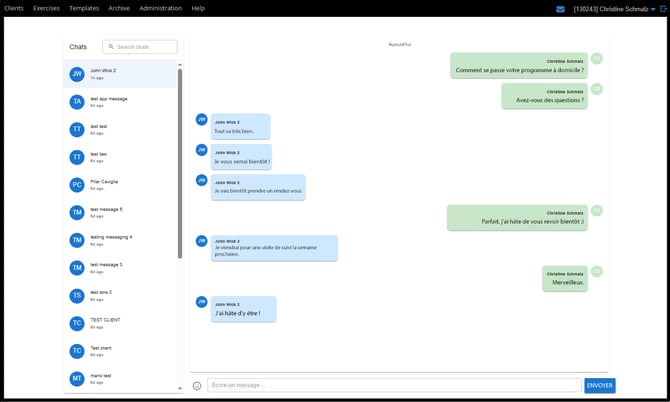670x402 pixels.
Task: Expand the Christine Schmalz account dropdown
Action: [653, 8]
